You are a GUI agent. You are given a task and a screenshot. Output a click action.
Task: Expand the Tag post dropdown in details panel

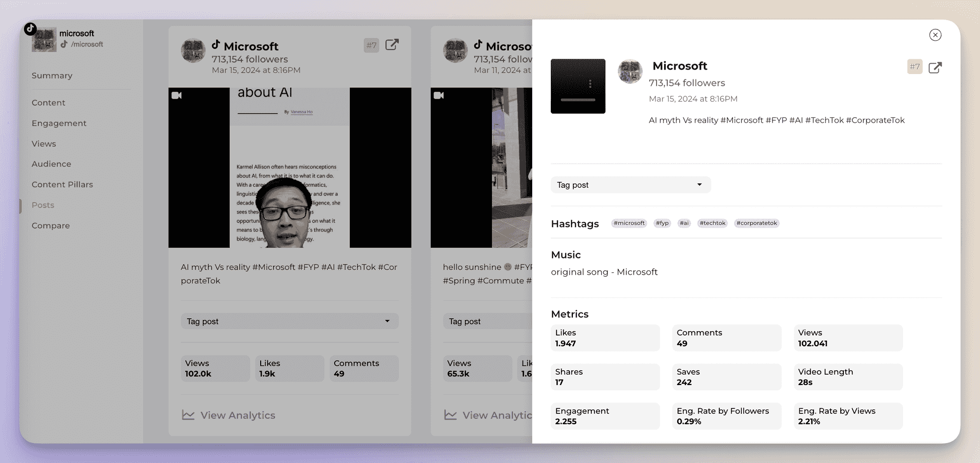pos(631,185)
